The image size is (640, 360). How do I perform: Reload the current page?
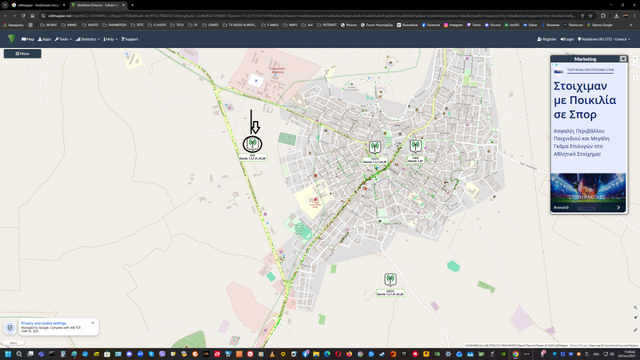click(x=23, y=16)
